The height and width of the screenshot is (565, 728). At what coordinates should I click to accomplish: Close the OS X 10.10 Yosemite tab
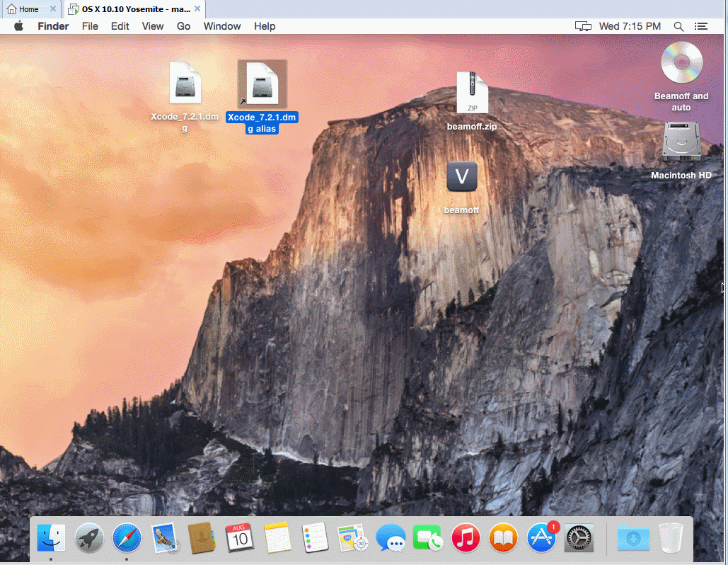click(x=197, y=8)
